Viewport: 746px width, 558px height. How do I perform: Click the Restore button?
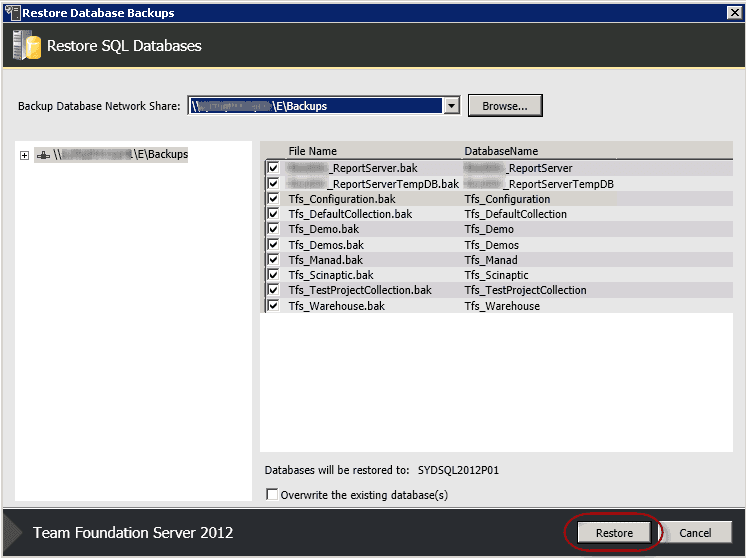click(614, 533)
